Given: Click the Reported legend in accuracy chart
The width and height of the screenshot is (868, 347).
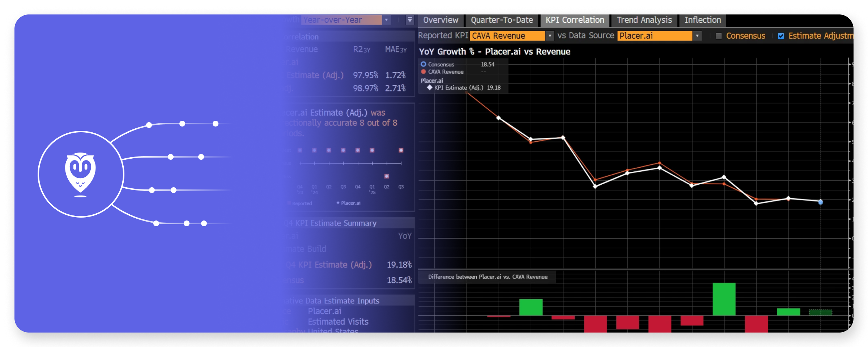Looking at the screenshot, I should (300, 204).
